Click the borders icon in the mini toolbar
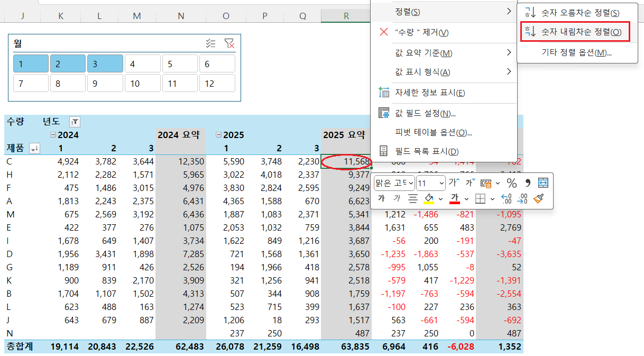This screenshot has height=356, width=644. (480, 198)
